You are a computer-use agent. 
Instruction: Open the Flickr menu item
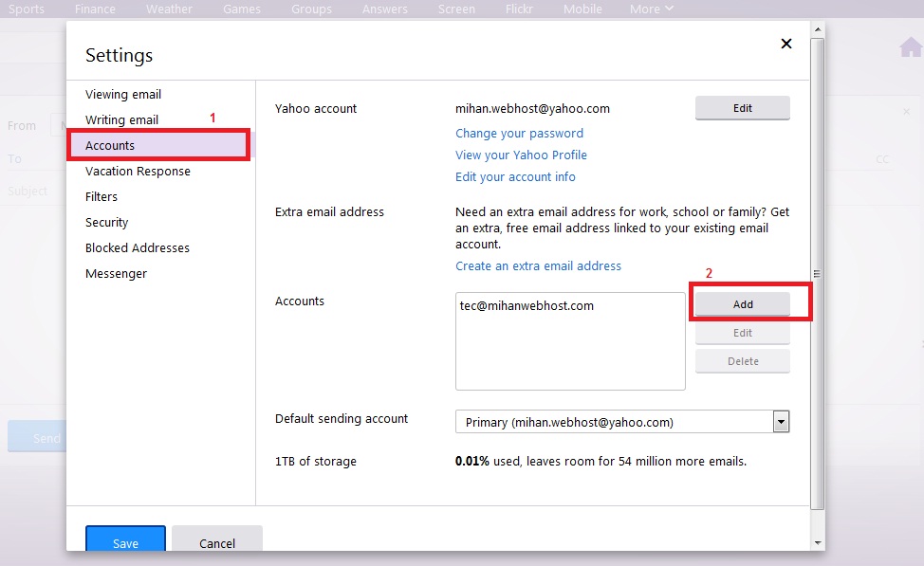(519, 9)
